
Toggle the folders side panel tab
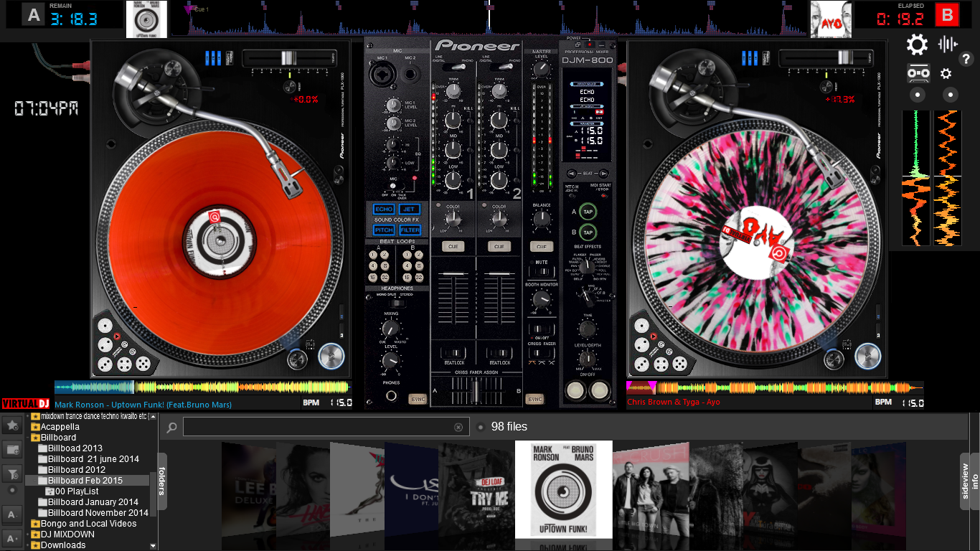[162, 481]
